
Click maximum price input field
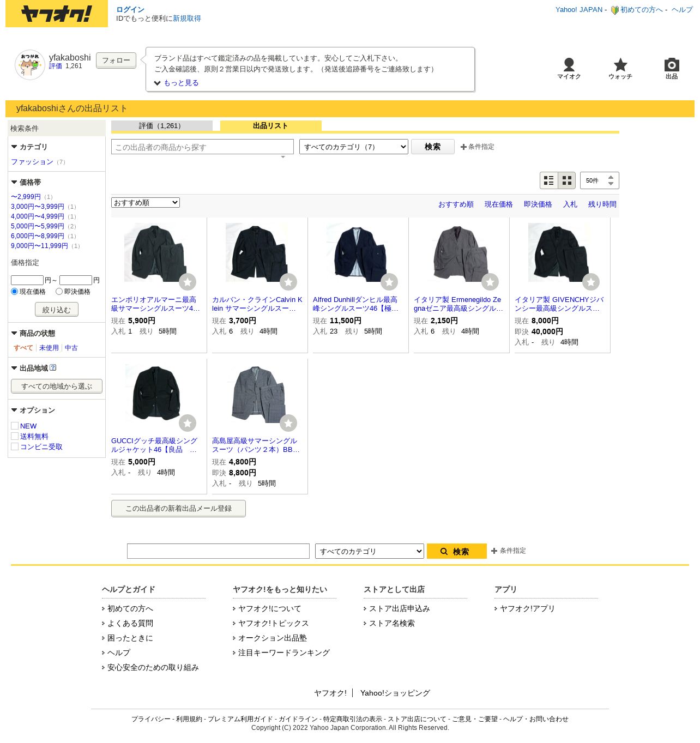(x=76, y=280)
